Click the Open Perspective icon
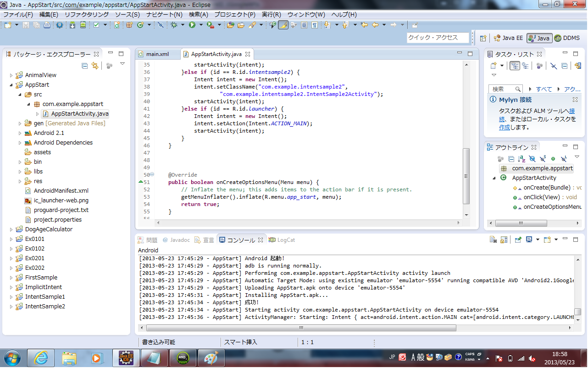This screenshot has width=588, height=368. (x=483, y=38)
